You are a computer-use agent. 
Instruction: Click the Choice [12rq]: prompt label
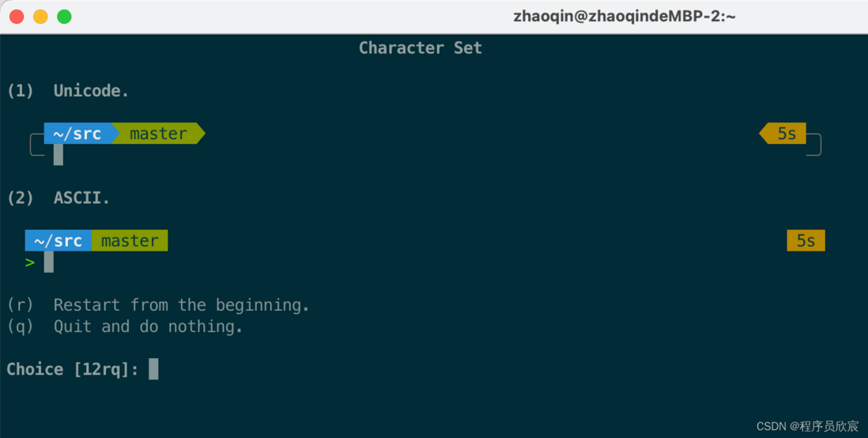pos(73,369)
